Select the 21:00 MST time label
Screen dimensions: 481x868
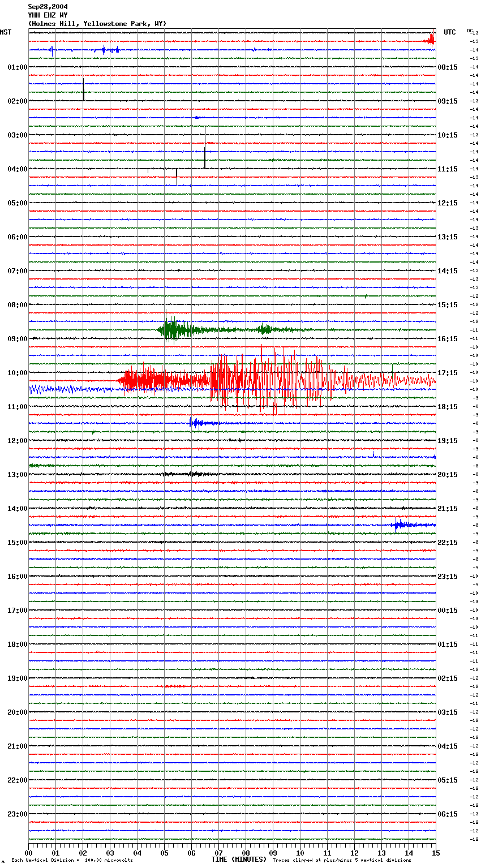click(x=18, y=746)
